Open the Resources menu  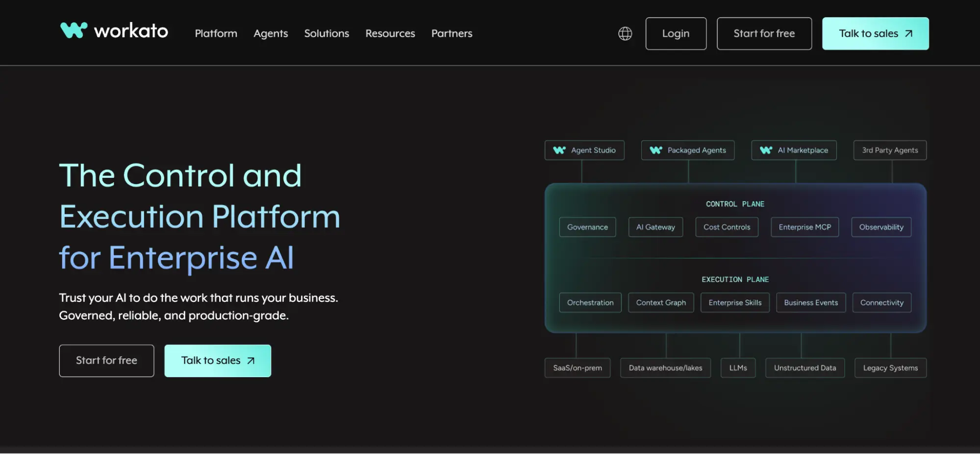(390, 34)
